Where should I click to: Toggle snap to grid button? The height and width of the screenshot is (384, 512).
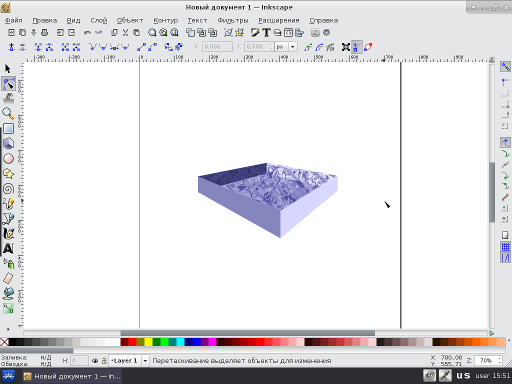pos(505,247)
